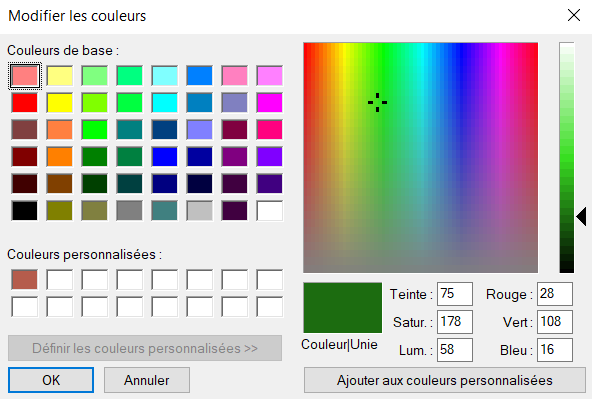Select the brownish-red custom color swatch
592x399 pixels.
point(25,279)
